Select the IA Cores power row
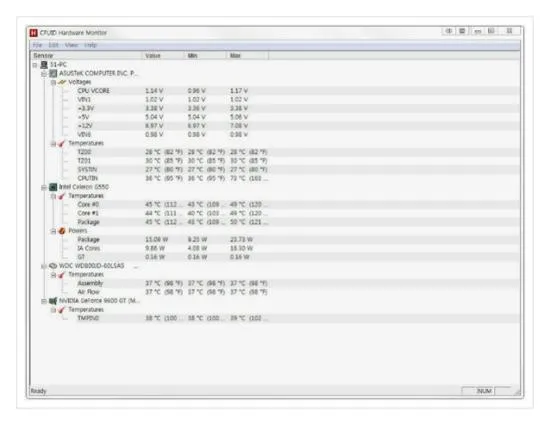 click(275, 248)
